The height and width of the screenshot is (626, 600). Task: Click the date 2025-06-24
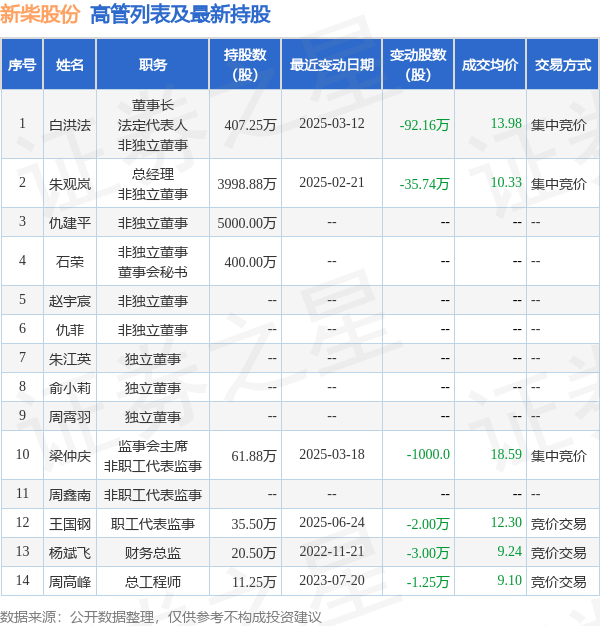pyautogui.click(x=332, y=522)
